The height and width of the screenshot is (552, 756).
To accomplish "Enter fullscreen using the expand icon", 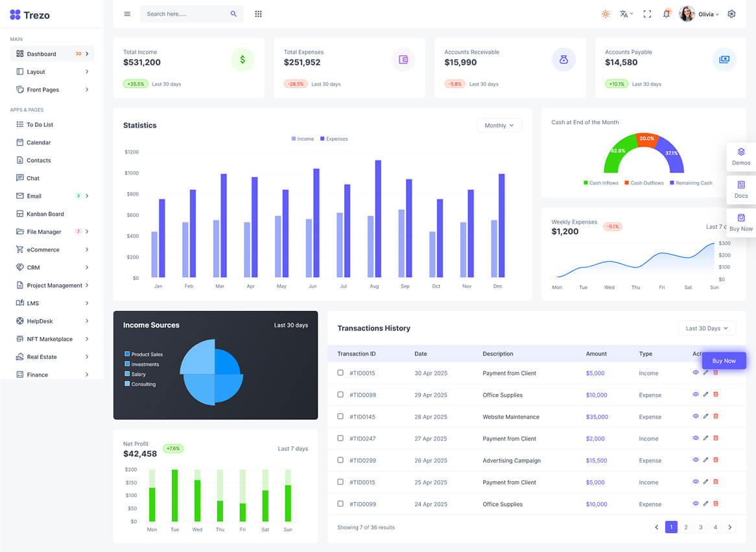I will pos(647,14).
